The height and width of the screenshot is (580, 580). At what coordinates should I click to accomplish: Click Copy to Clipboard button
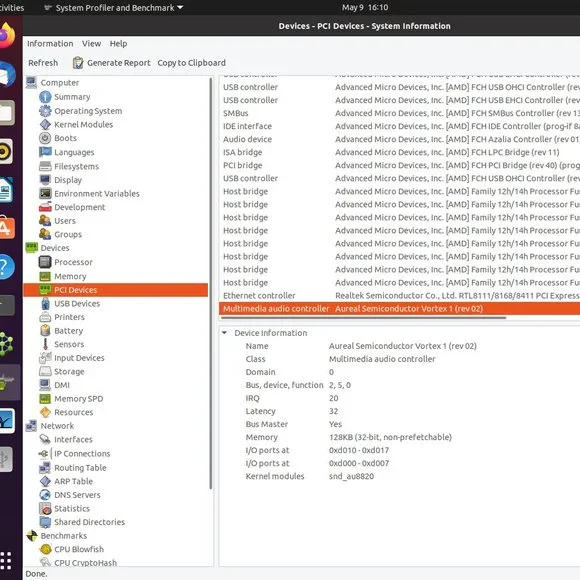[x=191, y=63]
